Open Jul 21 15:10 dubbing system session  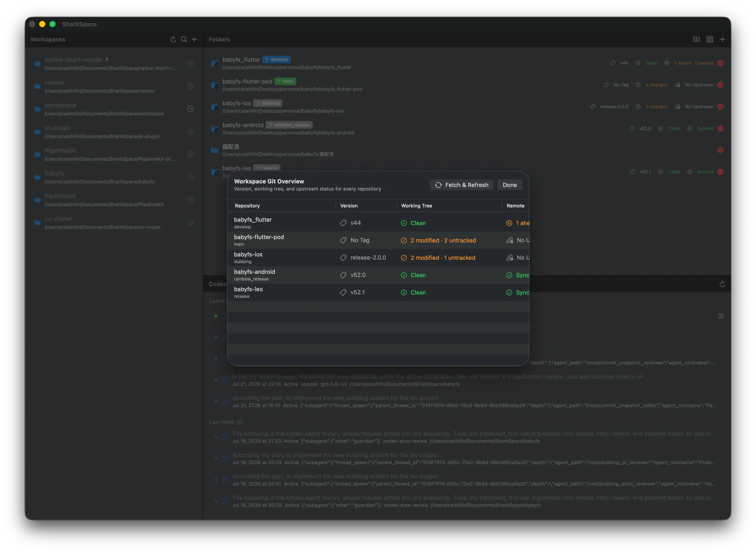(467, 402)
